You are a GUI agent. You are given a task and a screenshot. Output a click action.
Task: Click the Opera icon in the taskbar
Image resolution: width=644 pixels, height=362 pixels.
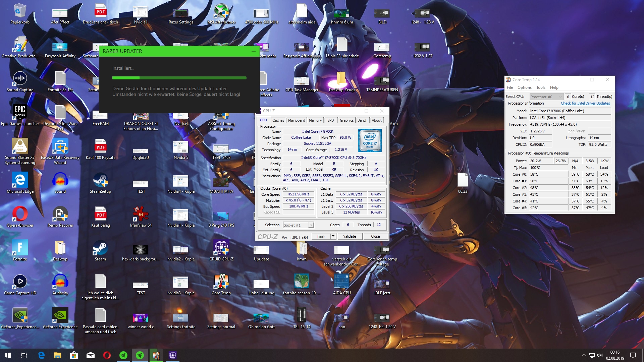pos(107,355)
